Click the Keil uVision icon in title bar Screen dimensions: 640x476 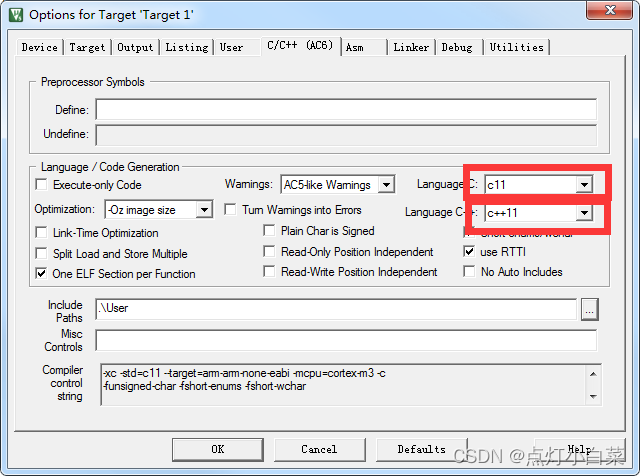[x=16, y=15]
